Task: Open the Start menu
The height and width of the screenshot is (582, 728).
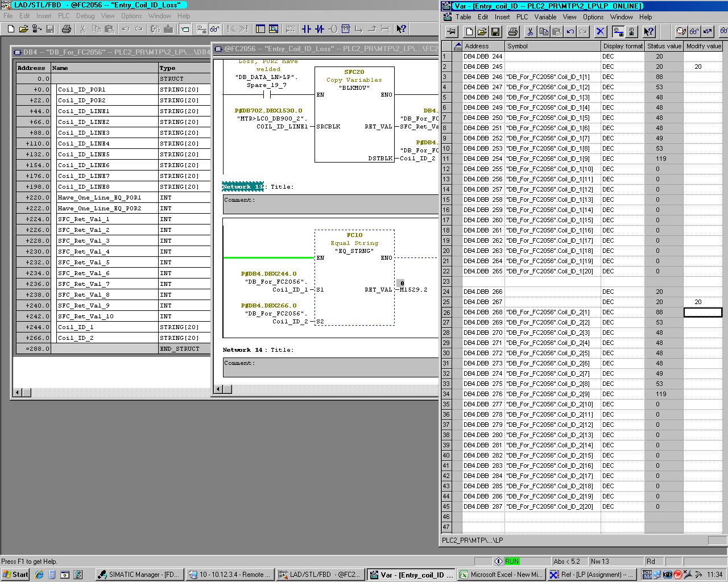Action: pyautogui.click(x=15, y=575)
